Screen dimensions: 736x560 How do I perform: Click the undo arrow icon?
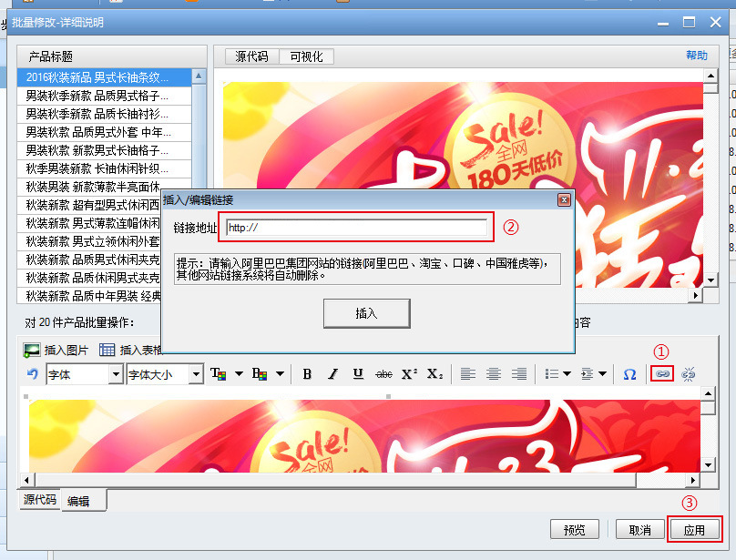(x=32, y=374)
